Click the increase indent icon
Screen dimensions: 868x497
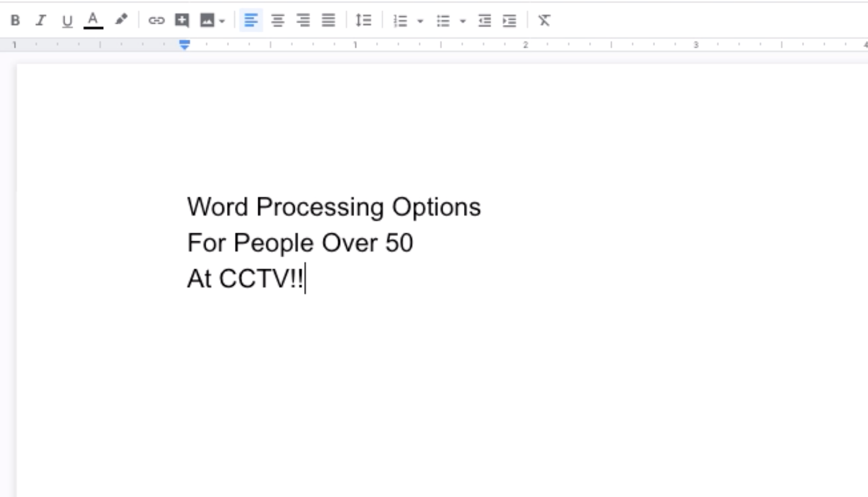tap(510, 21)
